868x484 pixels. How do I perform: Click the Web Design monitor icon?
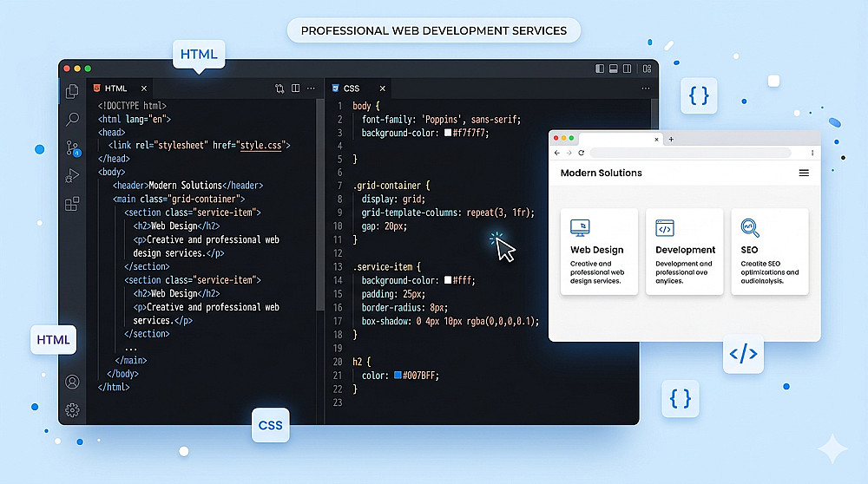pyautogui.click(x=580, y=228)
